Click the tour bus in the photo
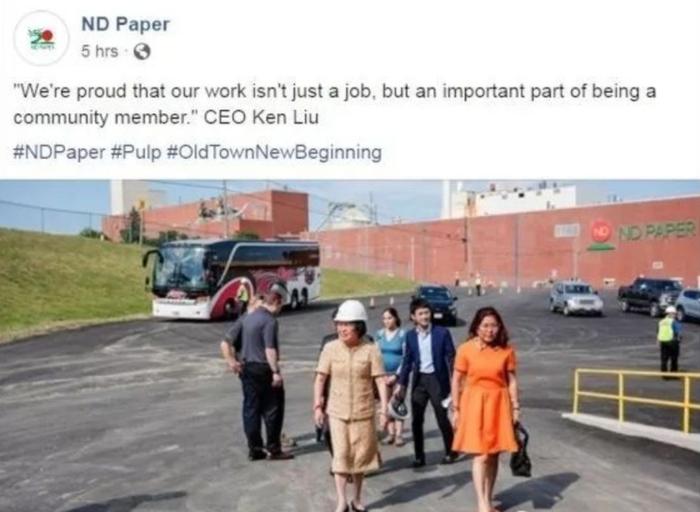The width and height of the screenshot is (700, 512). point(232,280)
